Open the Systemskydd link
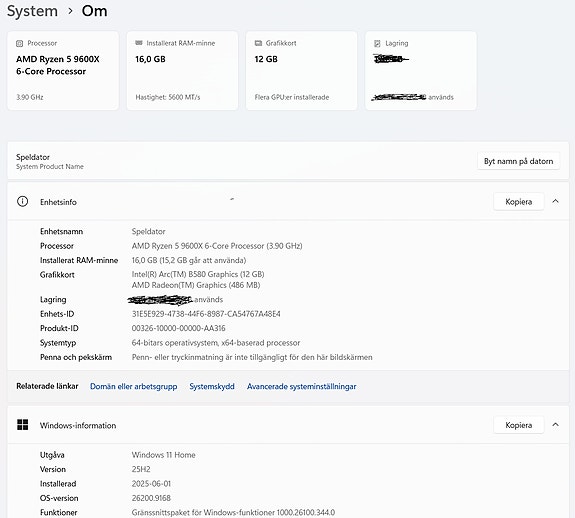This screenshot has height=518, width=575. click(x=212, y=386)
